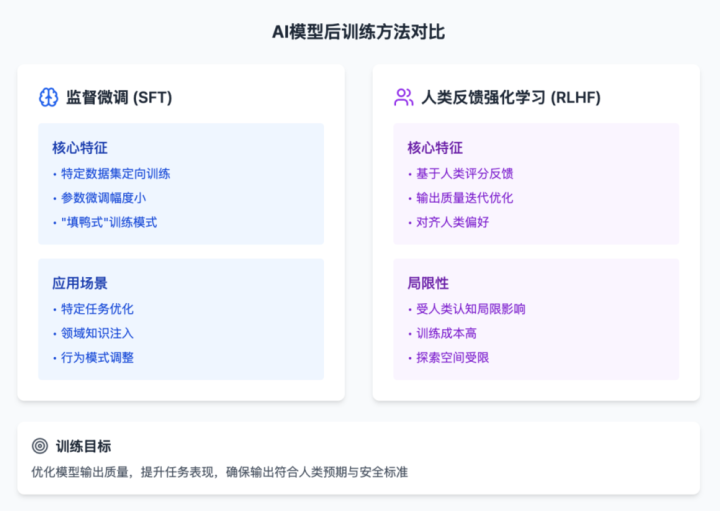
Task: Click the 探索空间受限 list item
Action: click(452, 358)
